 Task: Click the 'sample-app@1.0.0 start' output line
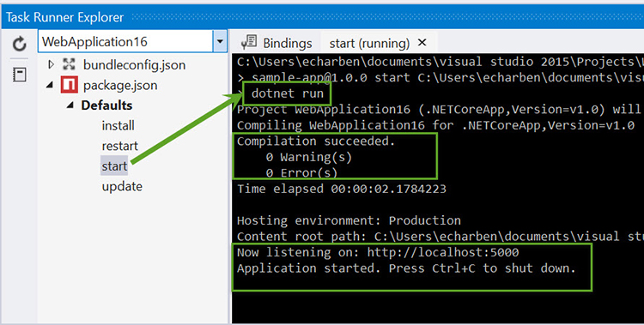(x=440, y=77)
